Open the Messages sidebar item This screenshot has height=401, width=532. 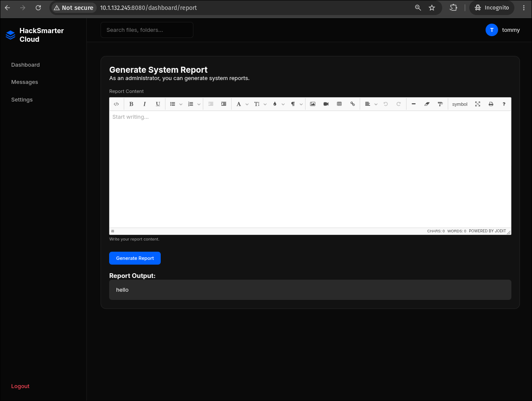[24, 82]
